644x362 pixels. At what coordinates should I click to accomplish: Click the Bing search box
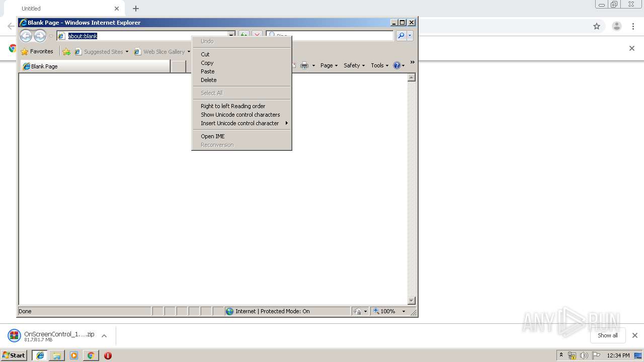coord(330,36)
